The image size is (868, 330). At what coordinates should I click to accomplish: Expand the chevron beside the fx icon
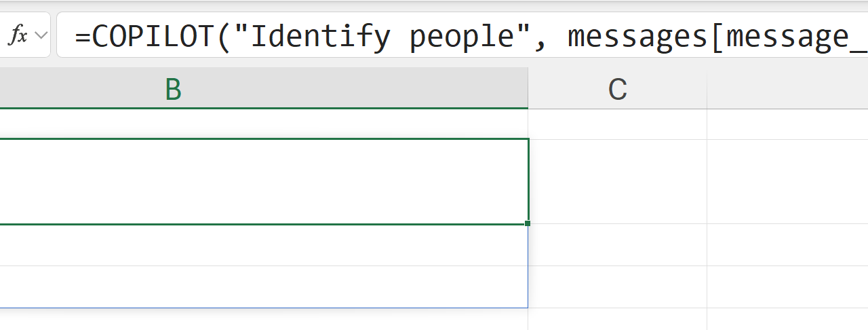[x=41, y=35]
